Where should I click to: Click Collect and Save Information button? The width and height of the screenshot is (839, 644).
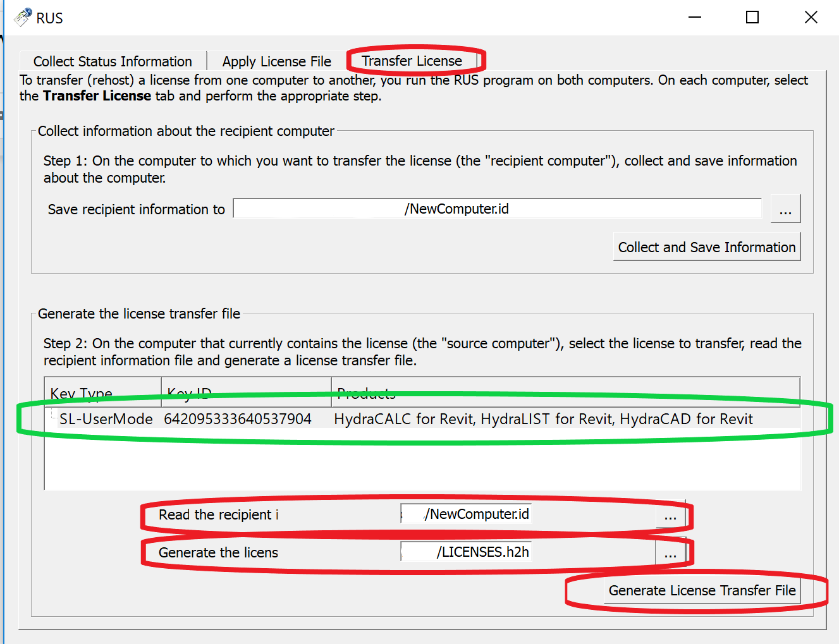click(x=707, y=247)
